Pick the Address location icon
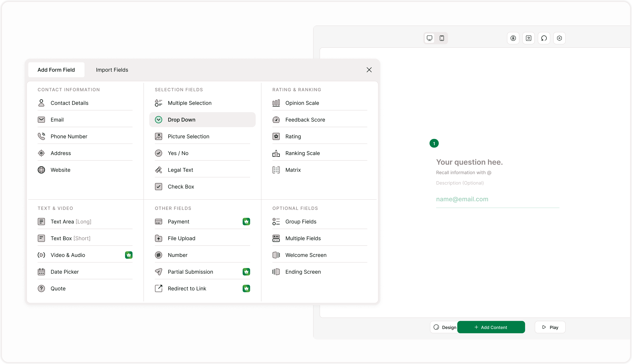Viewport: 632px width, 364px height. 41,153
